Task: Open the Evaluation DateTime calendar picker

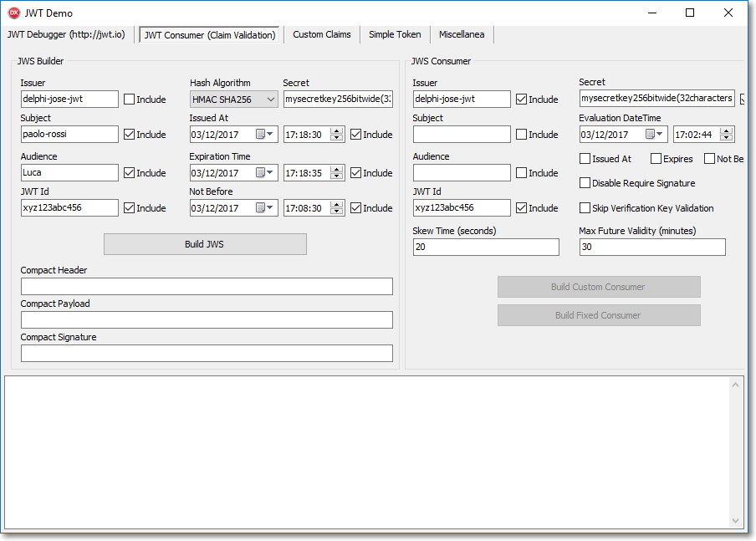Action: (x=656, y=135)
